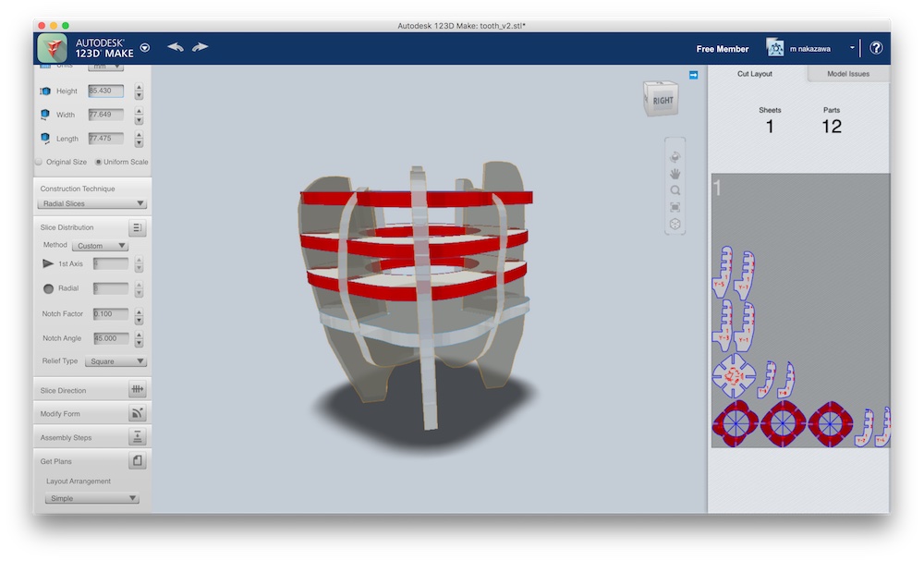The height and width of the screenshot is (561, 924).
Task: Click the Width value field
Action: [106, 115]
